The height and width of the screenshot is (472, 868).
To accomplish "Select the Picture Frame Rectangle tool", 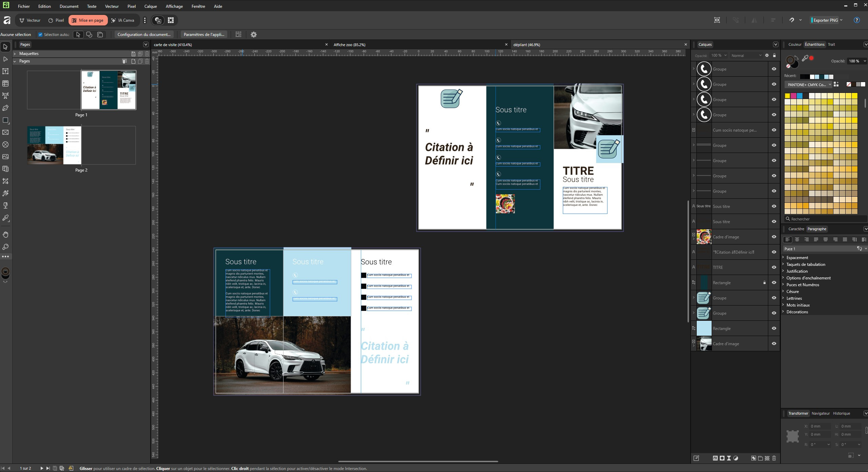I will 5,132.
